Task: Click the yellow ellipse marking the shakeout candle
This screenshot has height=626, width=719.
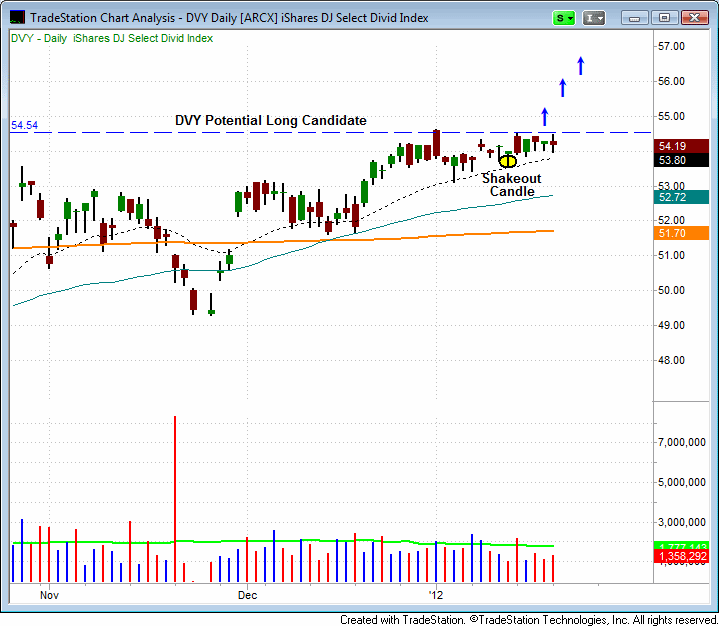Action: pos(508,161)
